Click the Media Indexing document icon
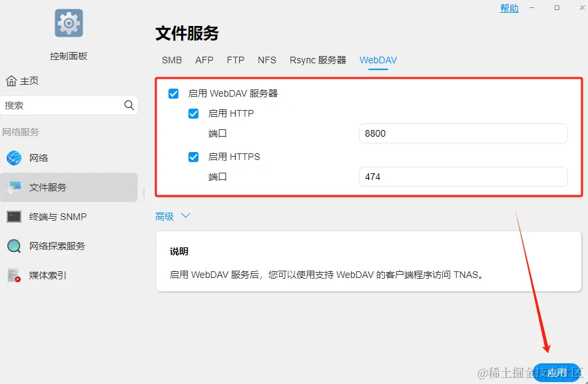588x384 pixels. (x=14, y=275)
